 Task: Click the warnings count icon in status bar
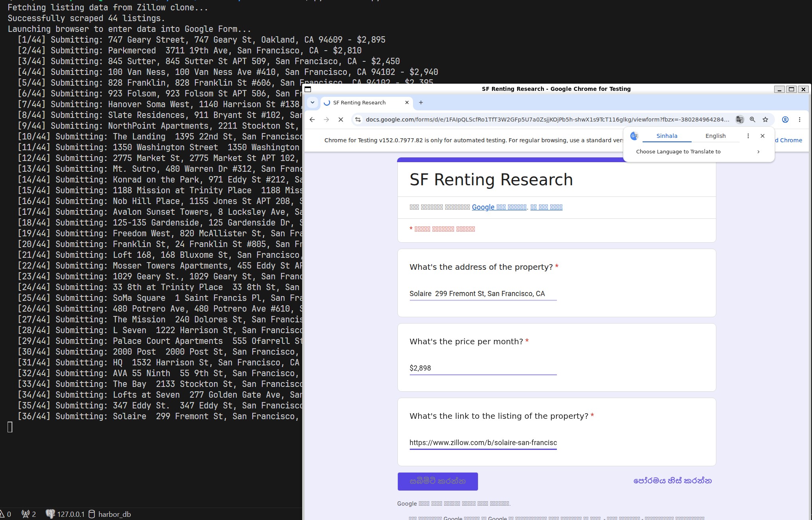(6, 514)
